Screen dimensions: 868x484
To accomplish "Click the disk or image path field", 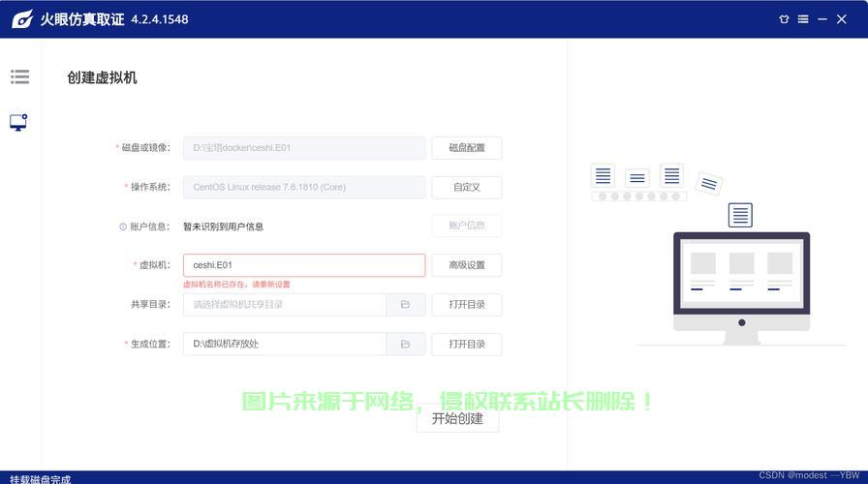I will 304,148.
